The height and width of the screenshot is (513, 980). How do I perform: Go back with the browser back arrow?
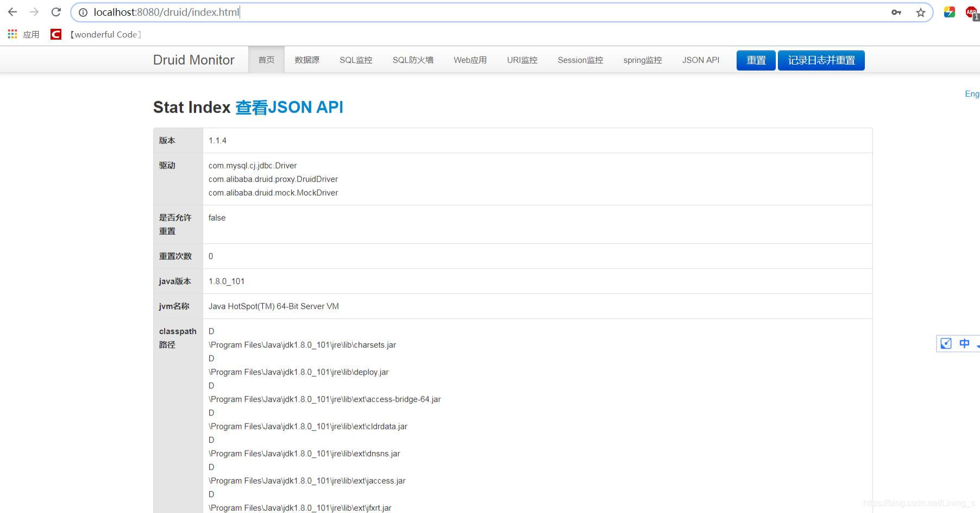pos(12,12)
